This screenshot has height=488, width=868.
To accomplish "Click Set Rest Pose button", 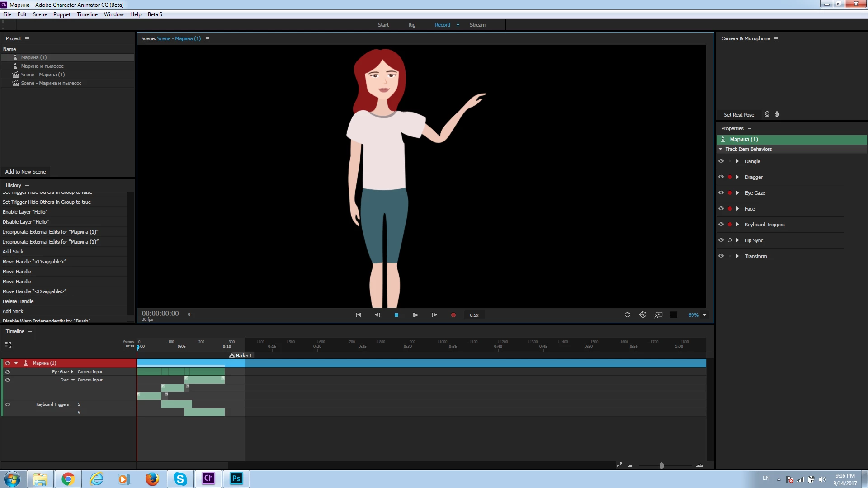I will click(x=739, y=115).
